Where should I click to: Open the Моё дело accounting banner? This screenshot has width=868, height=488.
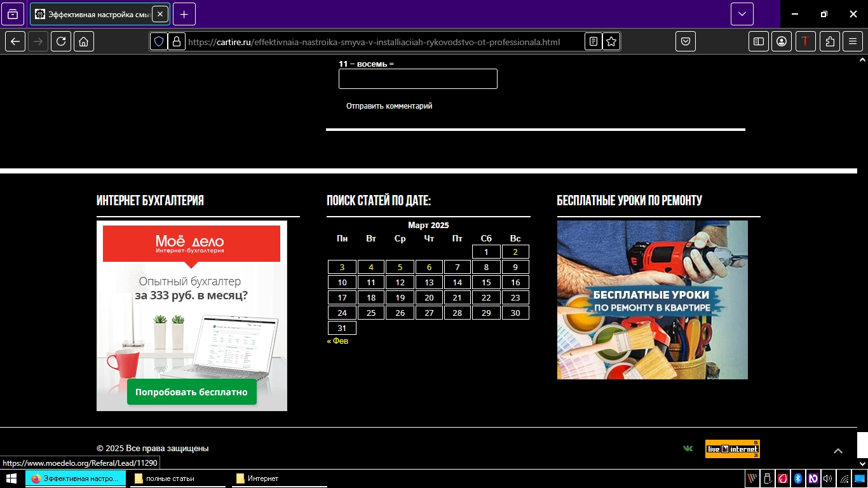click(x=192, y=316)
